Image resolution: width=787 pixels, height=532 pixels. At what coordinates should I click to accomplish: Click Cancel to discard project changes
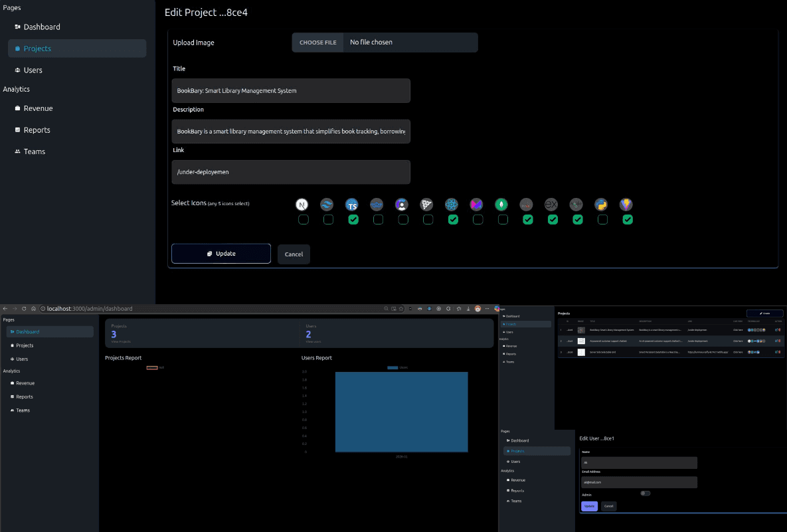pos(294,254)
